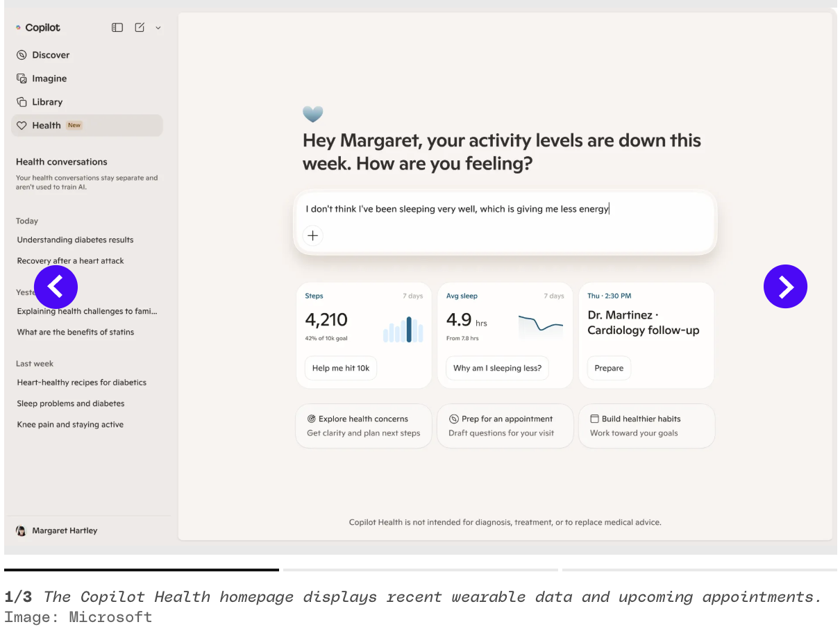Open the Steps summary card
Viewport: 840px width, 629px height.
pyautogui.click(x=364, y=335)
